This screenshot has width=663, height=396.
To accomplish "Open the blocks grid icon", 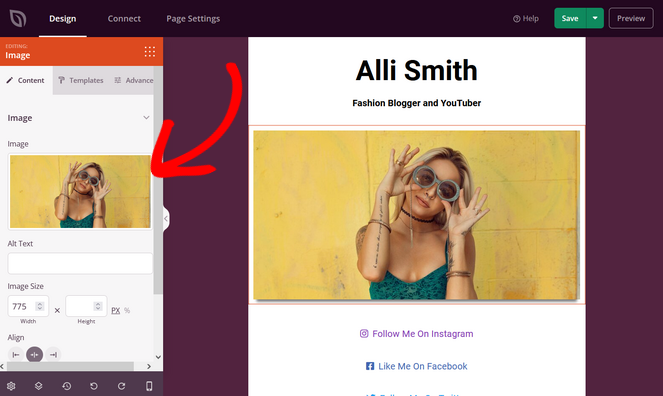I will [150, 52].
